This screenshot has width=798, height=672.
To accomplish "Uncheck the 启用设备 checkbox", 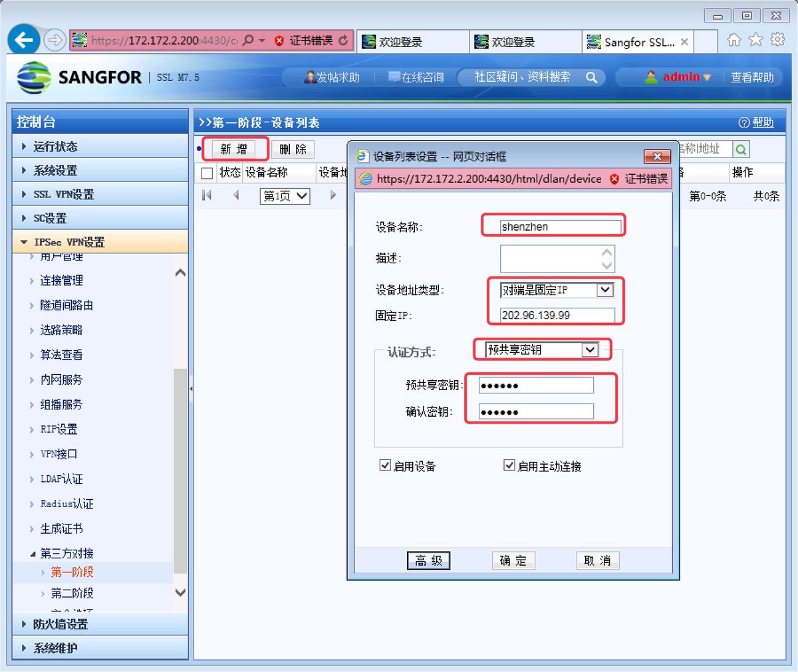I will point(384,465).
